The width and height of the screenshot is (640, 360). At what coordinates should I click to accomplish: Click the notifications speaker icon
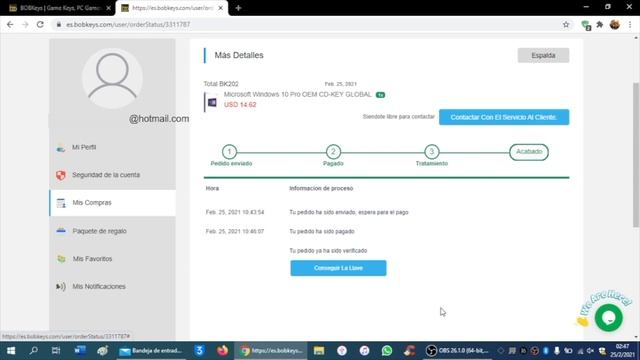coord(61,287)
